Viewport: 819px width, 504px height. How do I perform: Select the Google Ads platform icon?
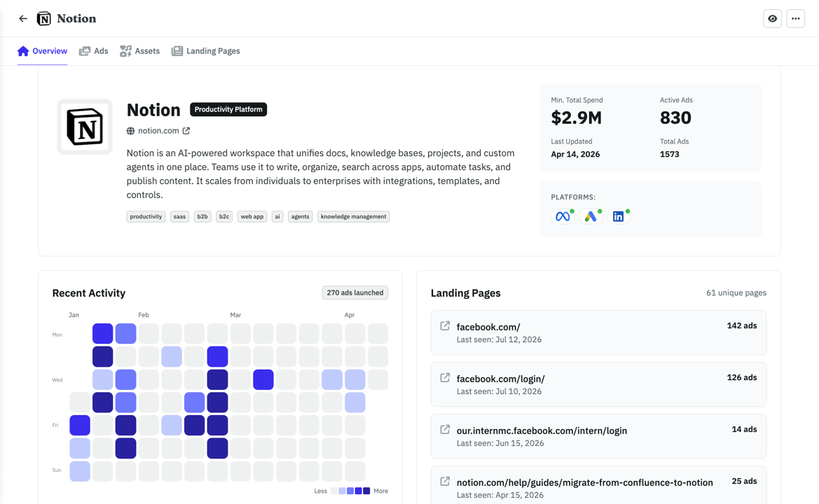tap(591, 217)
